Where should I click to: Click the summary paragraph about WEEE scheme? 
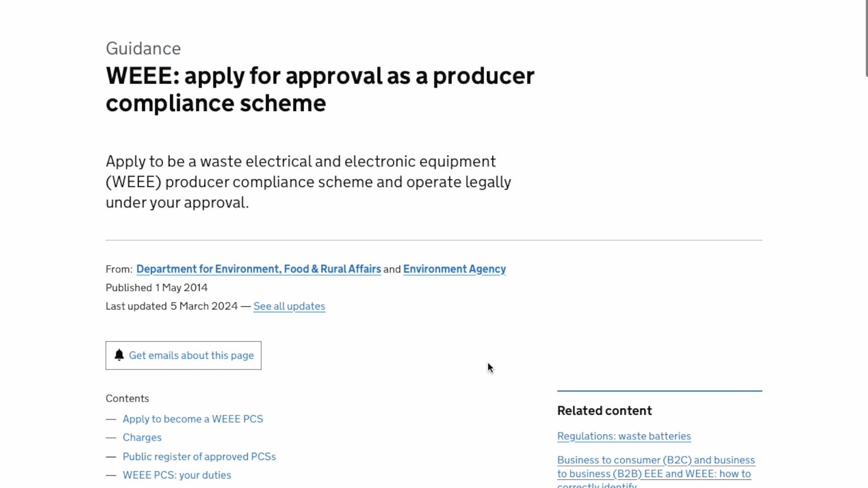click(308, 182)
